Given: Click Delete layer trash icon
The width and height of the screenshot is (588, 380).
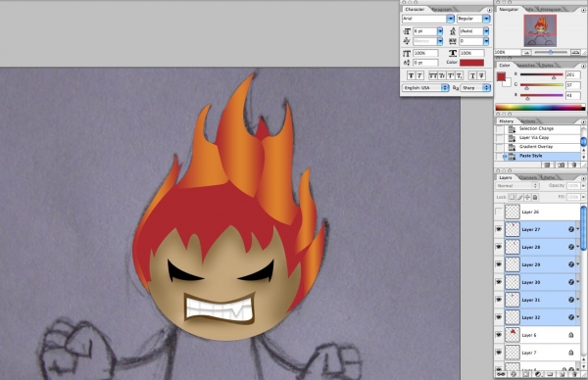Looking at the screenshot, I should pos(573,374).
